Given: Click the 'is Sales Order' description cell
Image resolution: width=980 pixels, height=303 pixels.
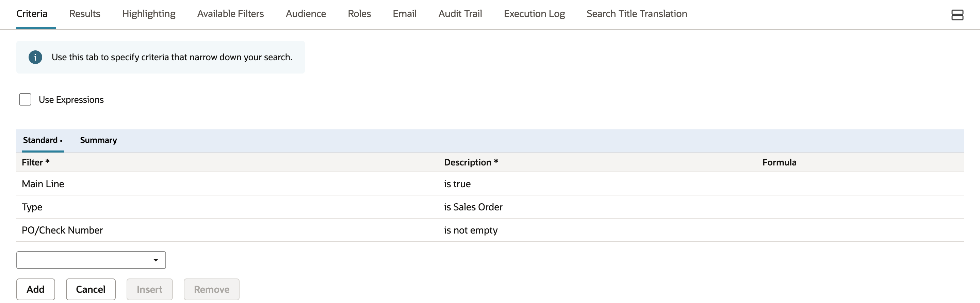Looking at the screenshot, I should coord(473,207).
